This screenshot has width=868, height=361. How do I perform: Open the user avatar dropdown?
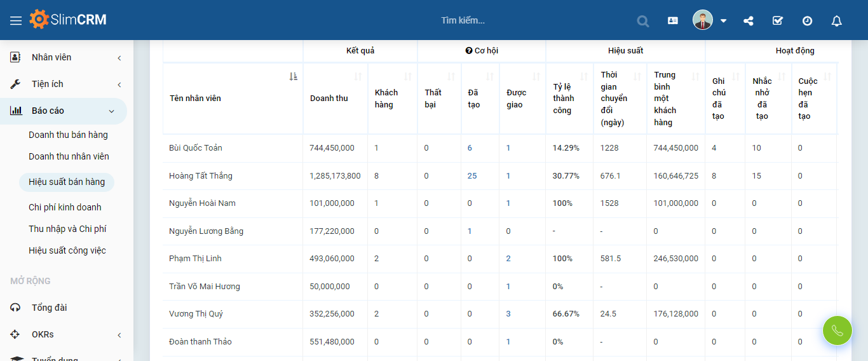click(x=710, y=20)
